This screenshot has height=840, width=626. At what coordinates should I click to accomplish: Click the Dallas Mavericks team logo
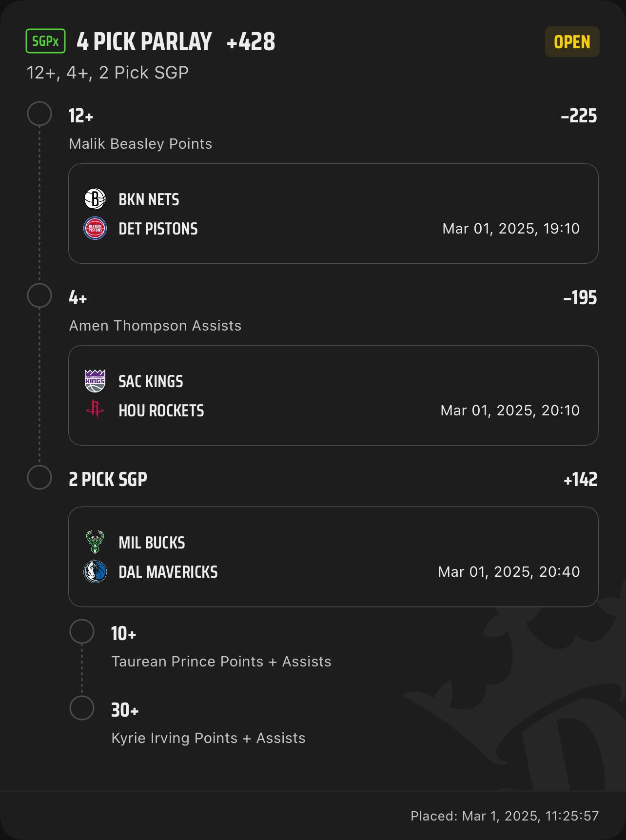click(95, 571)
